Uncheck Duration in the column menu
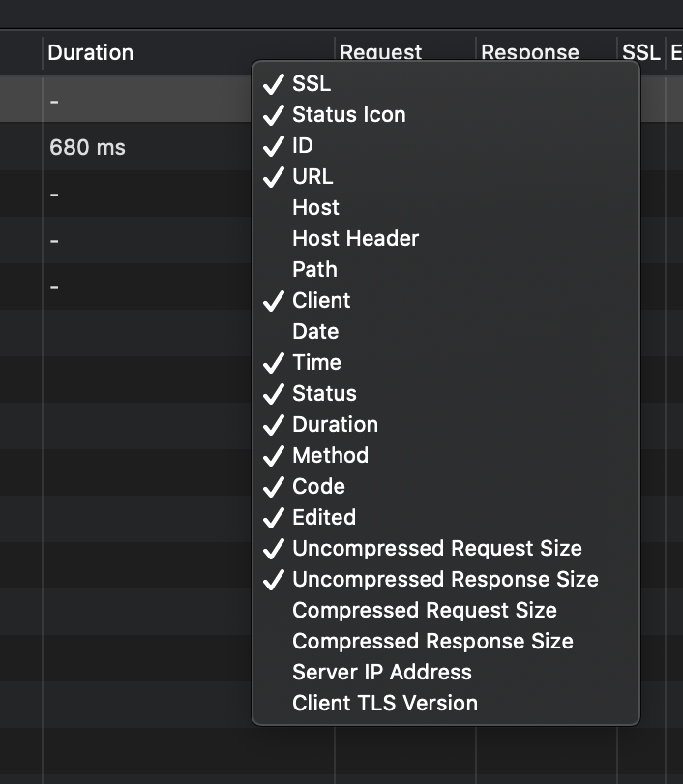The width and height of the screenshot is (683, 784). [446, 425]
